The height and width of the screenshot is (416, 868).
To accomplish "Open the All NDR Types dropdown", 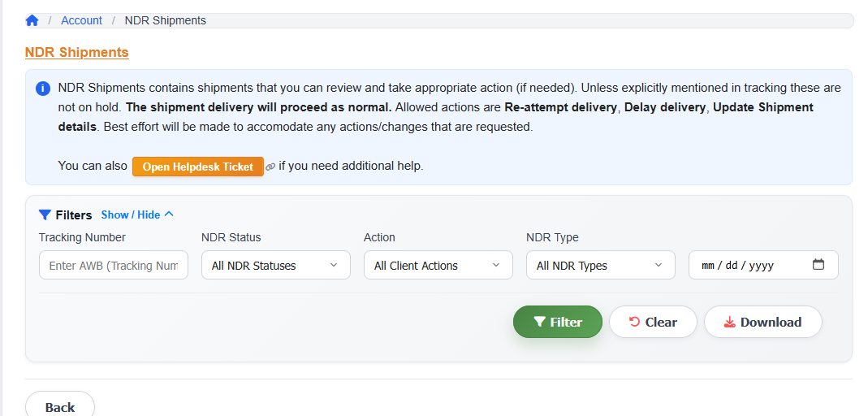I will (601, 266).
